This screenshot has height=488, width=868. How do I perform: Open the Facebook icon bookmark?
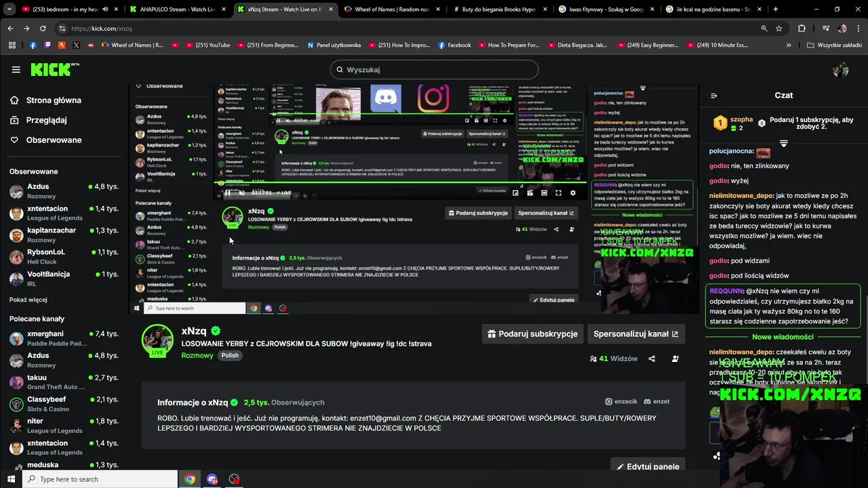(33, 45)
